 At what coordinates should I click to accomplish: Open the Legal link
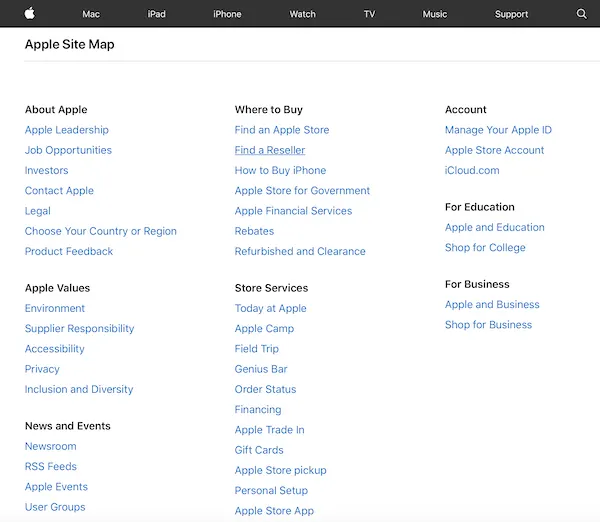coord(38,211)
